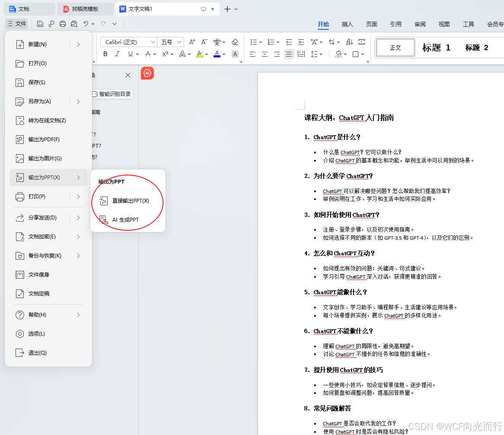Click the Print icon in quick toolbar
This screenshot has height=435, width=504.
click(63, 24)
